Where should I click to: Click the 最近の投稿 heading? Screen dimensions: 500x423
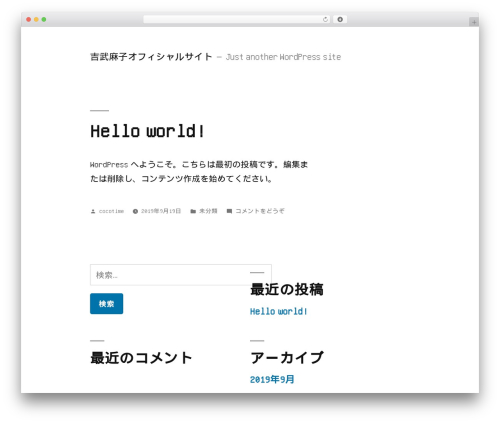[x=287, y=289]
